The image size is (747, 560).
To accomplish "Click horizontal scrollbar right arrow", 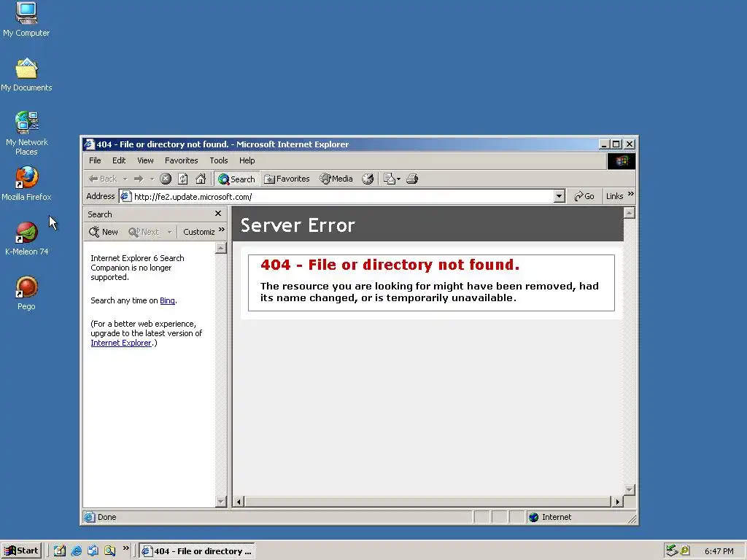I will 617,502.
